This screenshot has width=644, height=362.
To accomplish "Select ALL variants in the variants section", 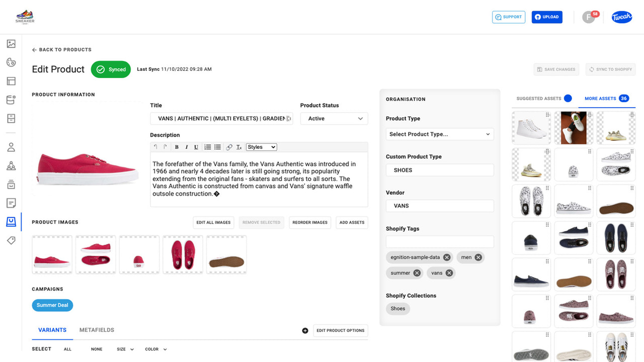I will (x=67, y=348).
